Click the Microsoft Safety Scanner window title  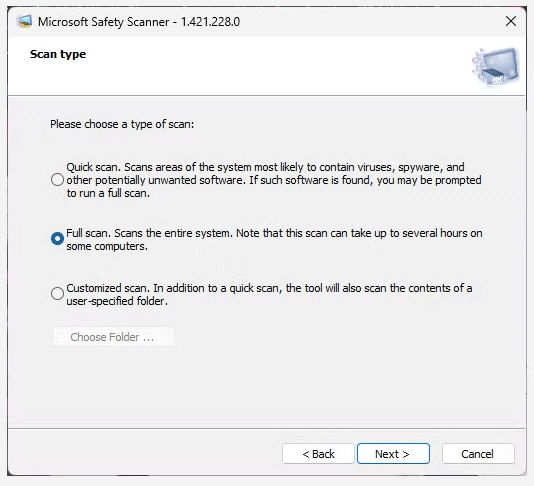tap(104, 22)
